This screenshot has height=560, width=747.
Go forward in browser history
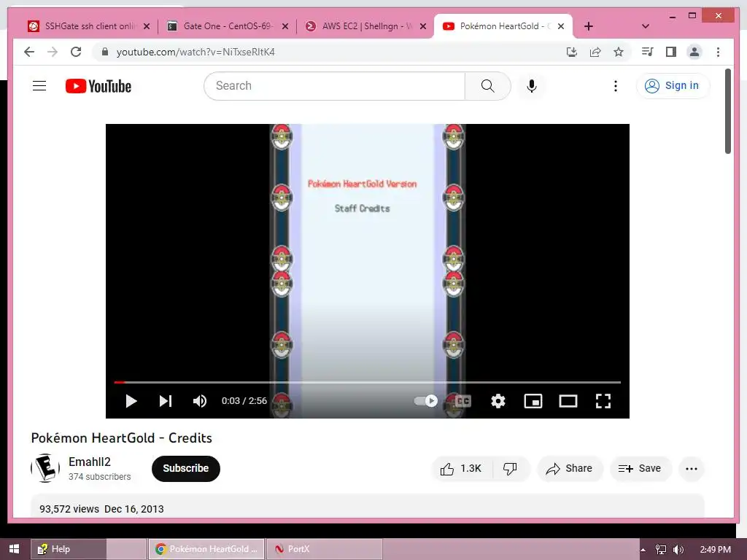point(53,52)
